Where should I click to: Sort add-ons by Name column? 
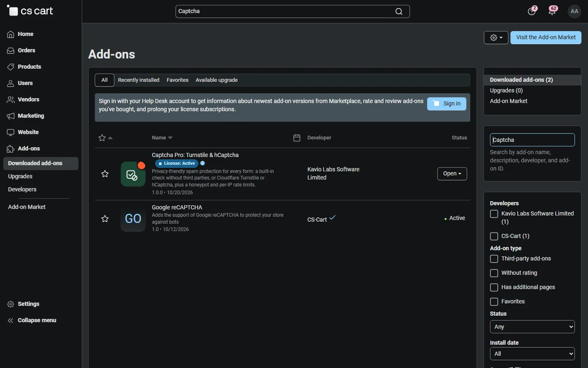pyautogui.click(x=162, y=138)
